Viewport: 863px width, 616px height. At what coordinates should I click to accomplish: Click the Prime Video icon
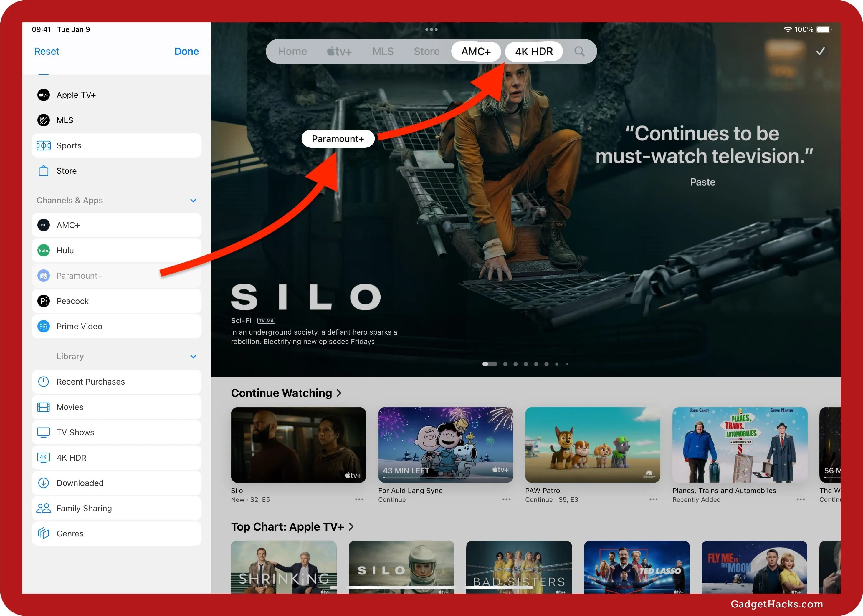click(x=44, y=327)
